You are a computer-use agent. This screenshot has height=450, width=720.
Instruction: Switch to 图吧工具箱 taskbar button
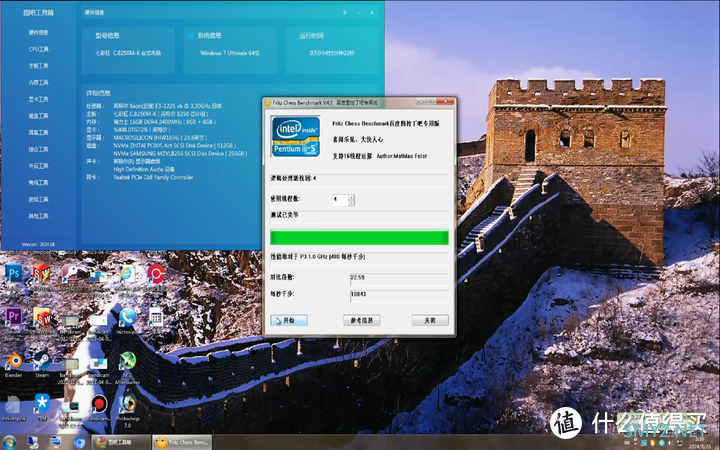121,443
